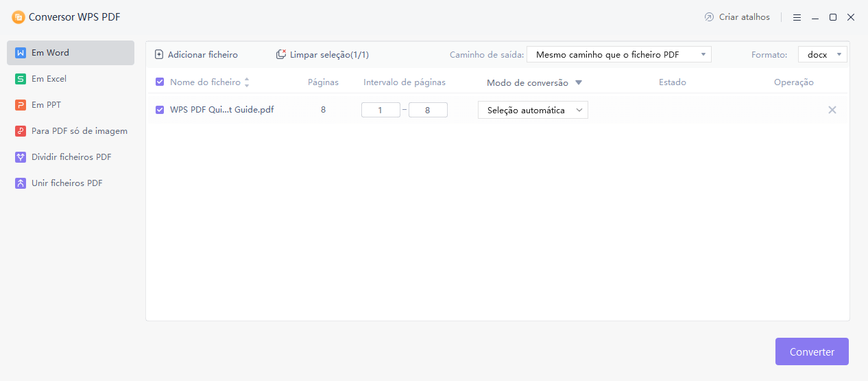Screen dimensions: 868x381
Task: Click the merge PDF files icon
Action: [21, 183]
